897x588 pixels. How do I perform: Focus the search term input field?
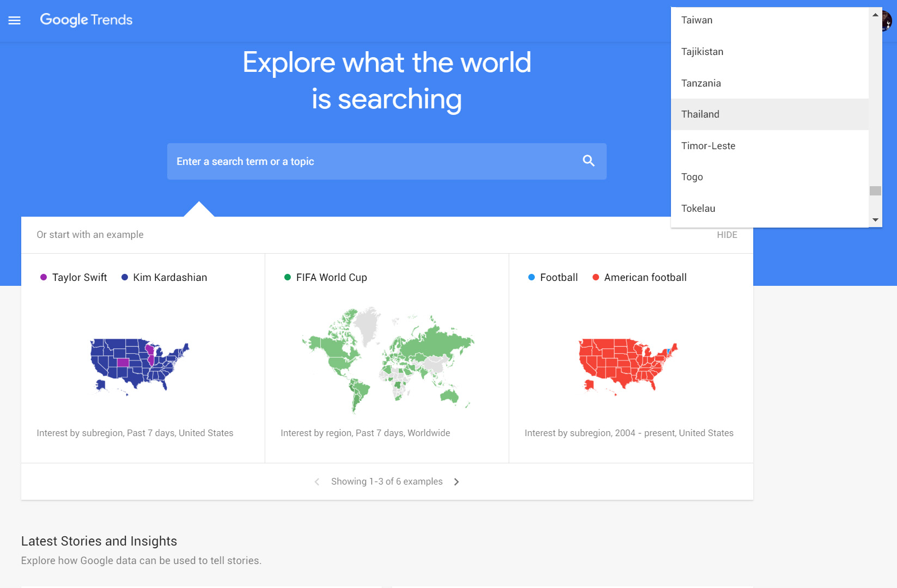click(370, 162)
